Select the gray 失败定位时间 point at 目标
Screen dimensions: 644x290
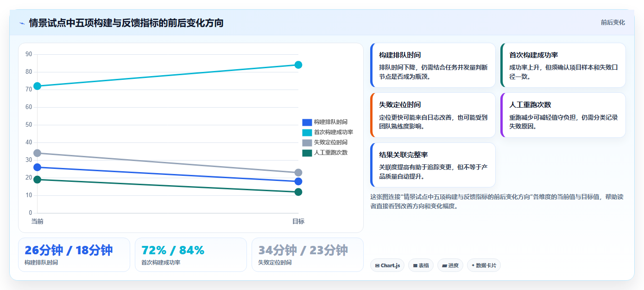coord(298,173)
